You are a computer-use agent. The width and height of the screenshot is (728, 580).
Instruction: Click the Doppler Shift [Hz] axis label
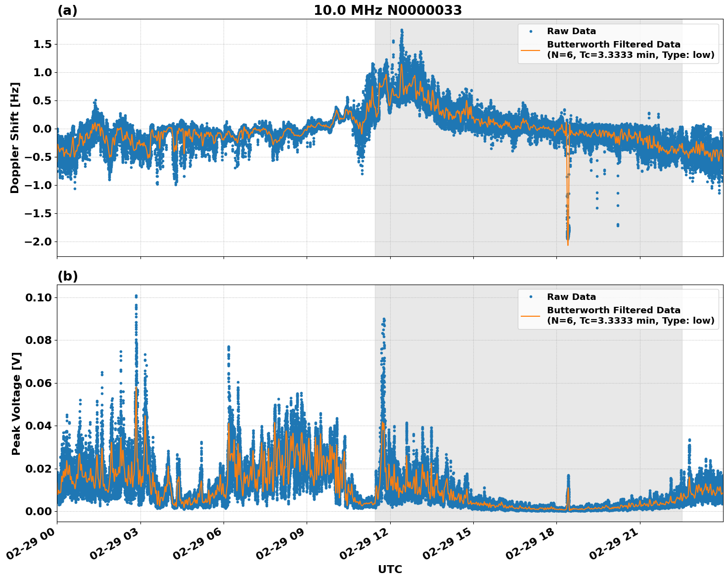point(15,134)
